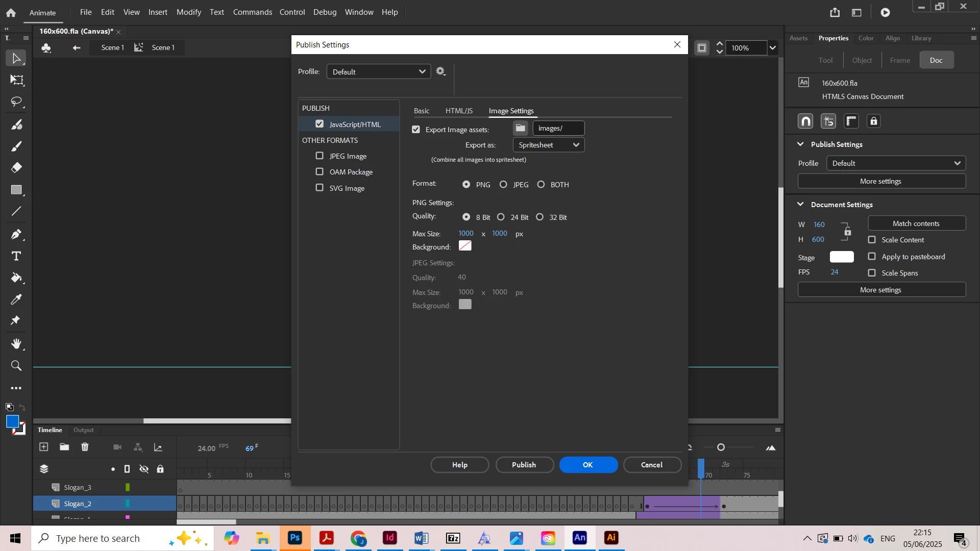Select the Lasso tool
This screenshot has height=551, width=980.
click(16, 102)
